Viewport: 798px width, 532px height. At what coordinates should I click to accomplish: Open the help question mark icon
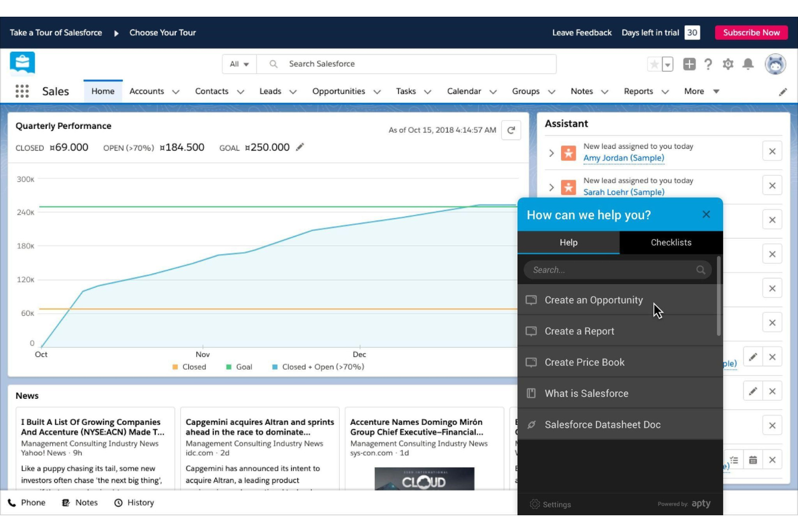(x=708, y=64)
